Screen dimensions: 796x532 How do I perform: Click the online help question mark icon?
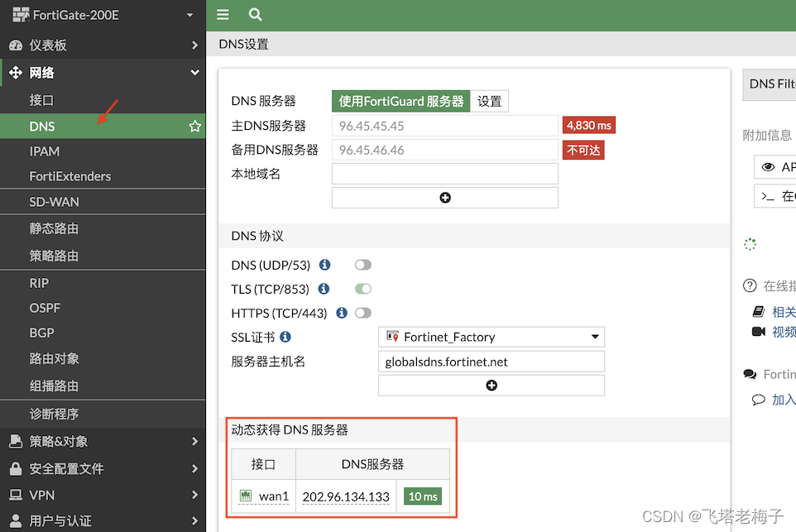tap(750, 285)
